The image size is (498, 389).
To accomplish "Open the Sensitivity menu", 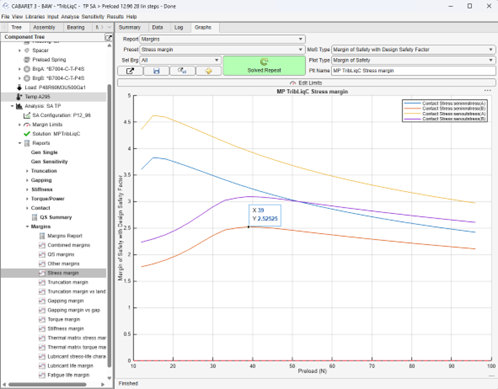I will 93,17.
